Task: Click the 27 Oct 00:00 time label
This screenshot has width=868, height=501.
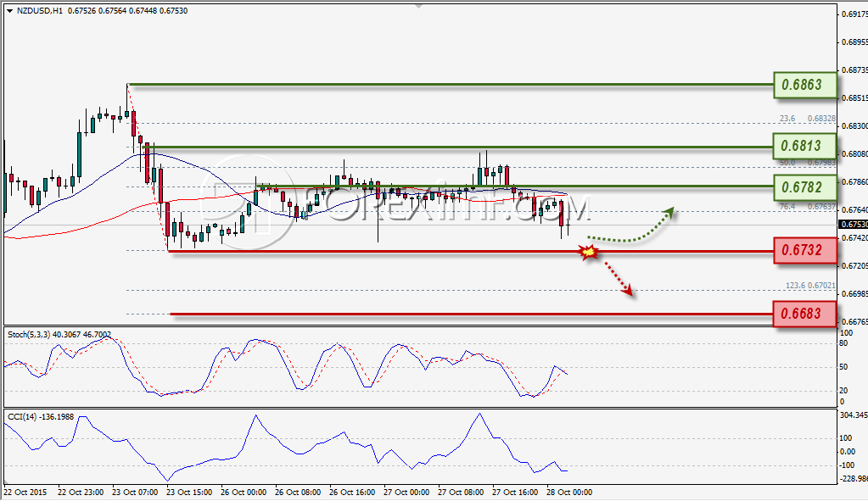Action: click(406, 493)
